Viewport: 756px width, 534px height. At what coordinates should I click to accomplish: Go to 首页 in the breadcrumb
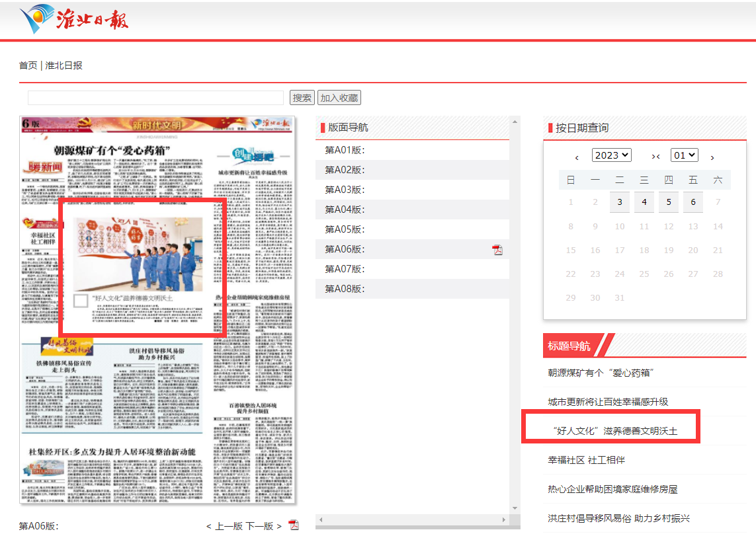tap(28, 65)
